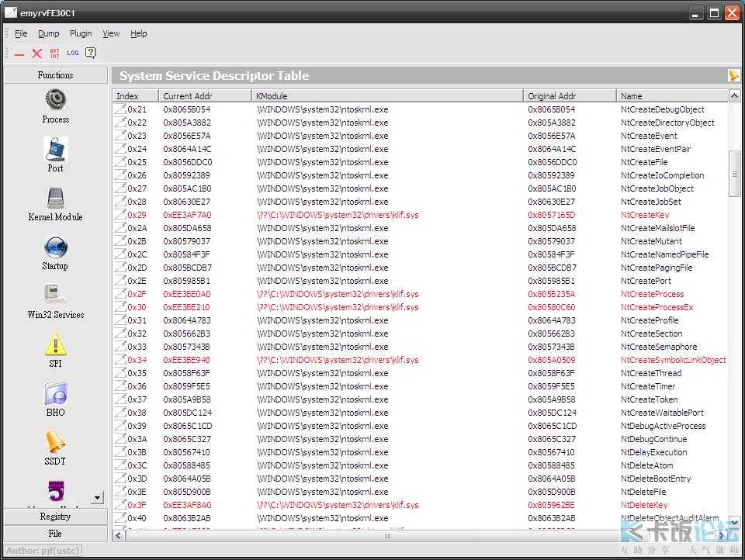This screenshot has width=745, height=560.
Task: Sort by the Index column header
Action: (135, 96)
